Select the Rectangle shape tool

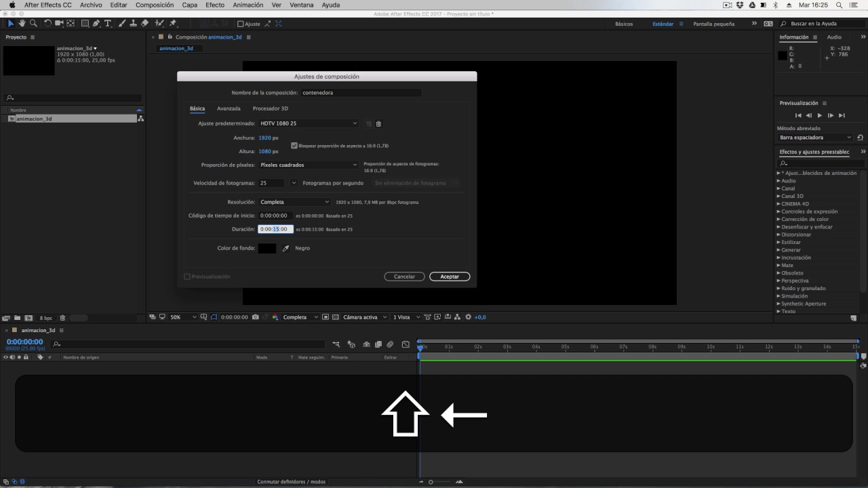coord(85,24)
